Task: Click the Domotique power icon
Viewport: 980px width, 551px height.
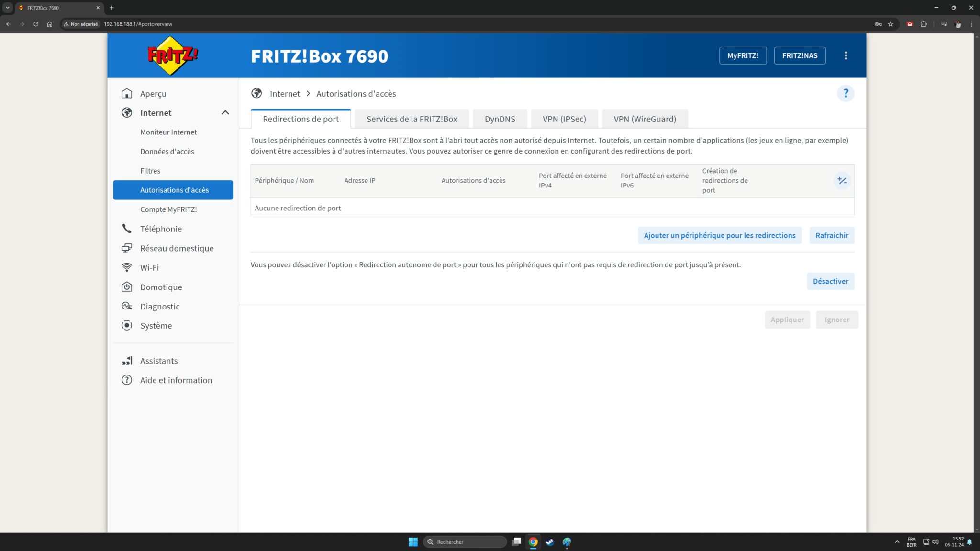Action: tap(127, 287)
